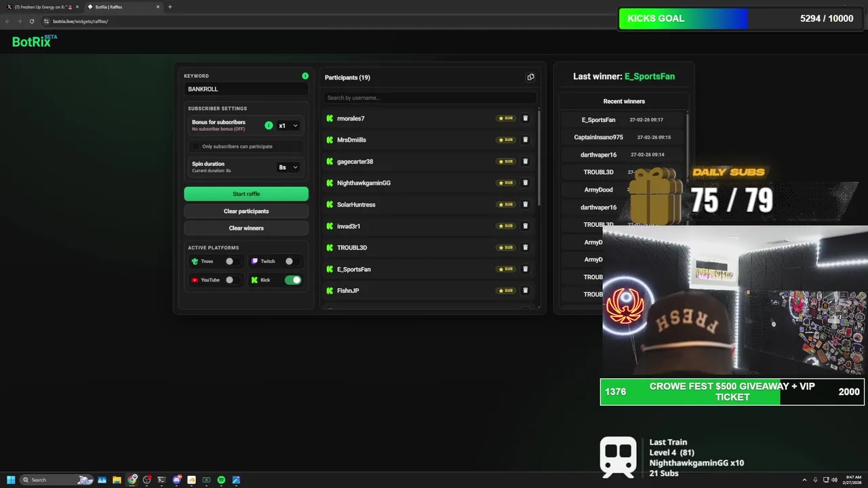Click Participants (19) heading
This screenshot has width=868, height=488.
point(347,77)
